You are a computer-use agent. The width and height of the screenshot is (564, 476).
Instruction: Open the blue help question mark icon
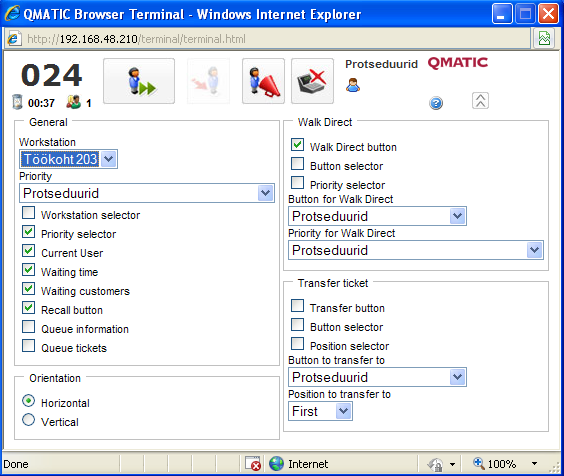click(x=436, y=103)
